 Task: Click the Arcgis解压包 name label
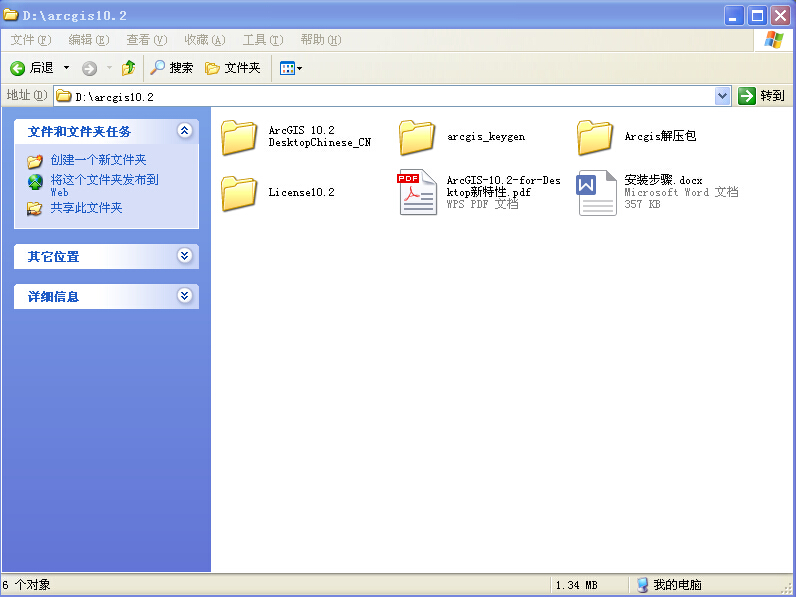click(660, 136)
